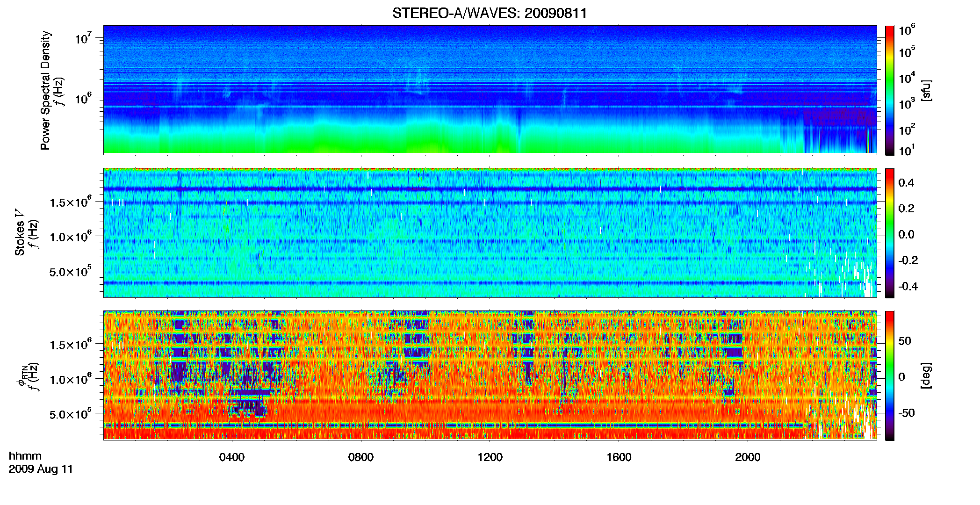
Task: Click the bottom panel's degree color bar
Action: pyautogui.click(x=890, y=375)
